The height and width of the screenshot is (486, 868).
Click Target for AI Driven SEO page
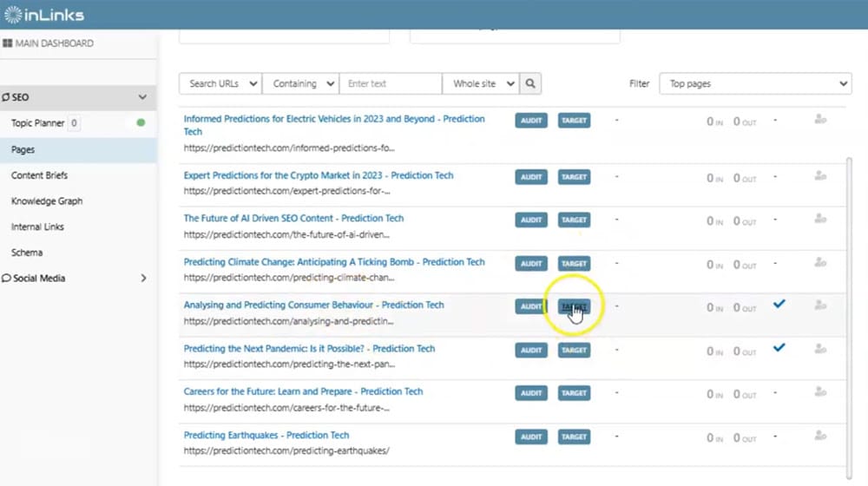[574, 220]
